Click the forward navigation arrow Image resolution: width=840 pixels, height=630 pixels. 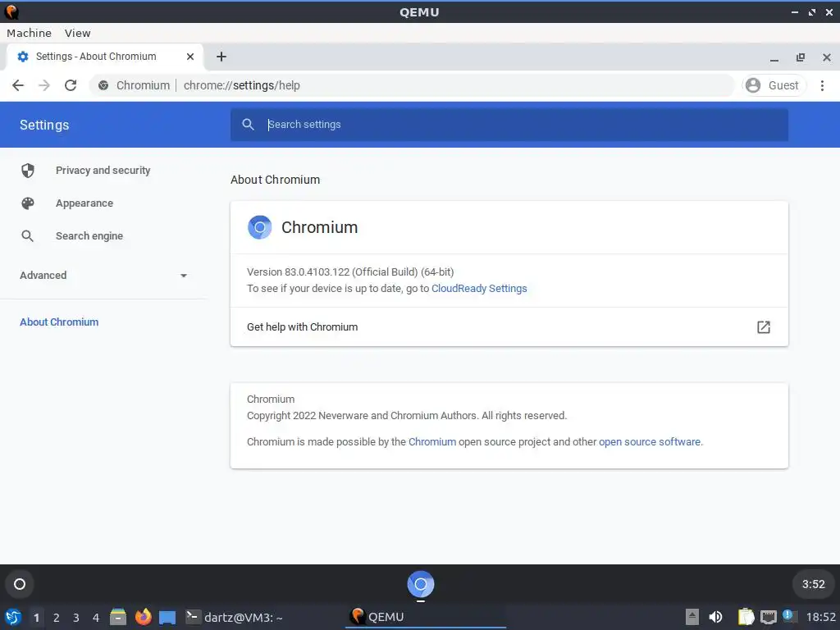coord(44,85)
